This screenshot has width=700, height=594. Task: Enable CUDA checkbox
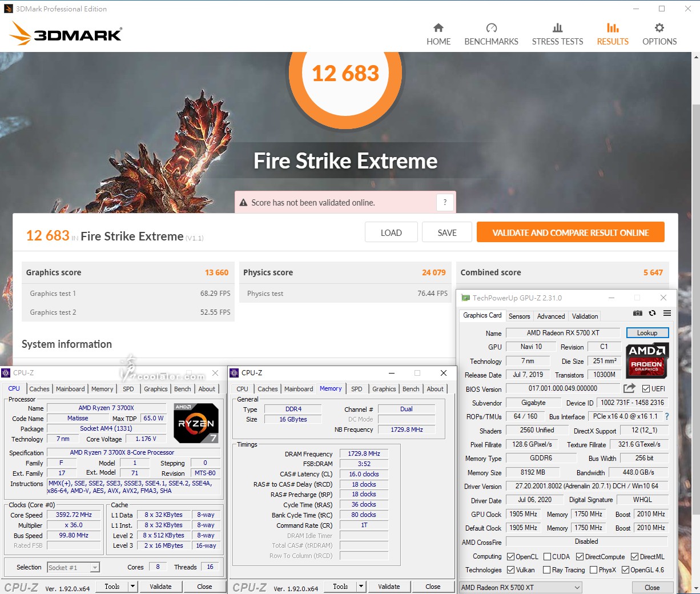548,556
